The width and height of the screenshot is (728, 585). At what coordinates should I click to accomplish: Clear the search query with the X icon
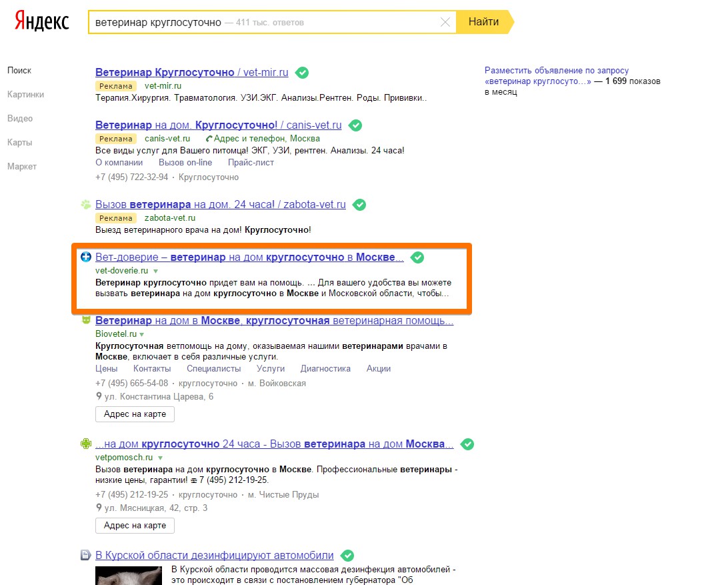(x=445, y=22)
